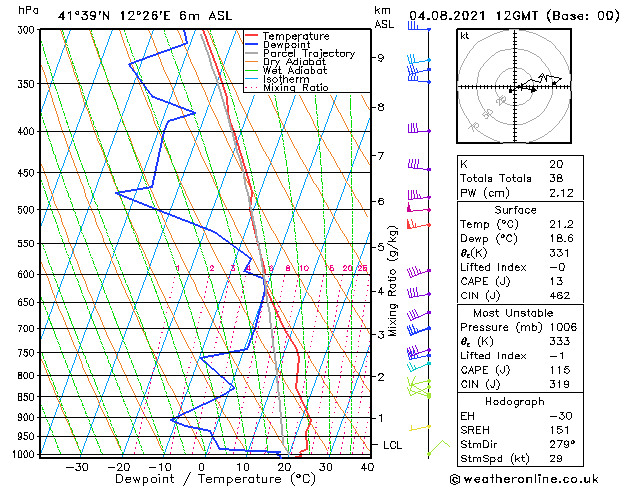This screenshot has width=629, height=486.
Task: Click the SREH value 151
Action: pyautogui.click(x=559, y=430)
